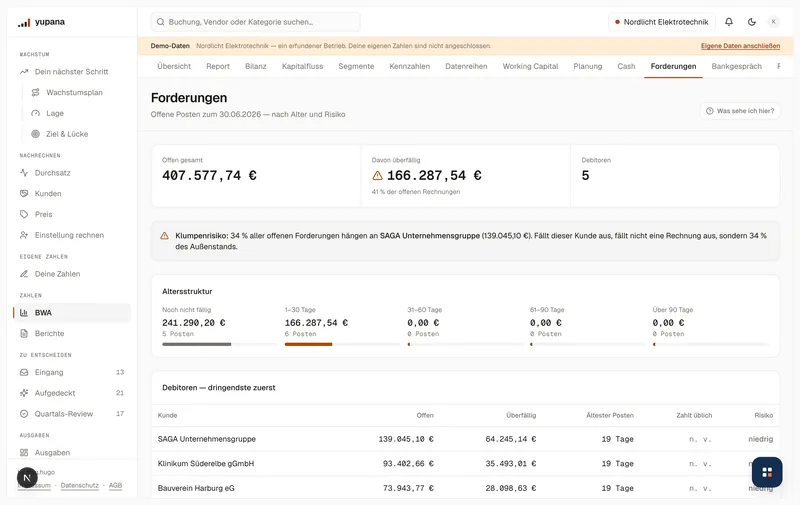This screenshot has width=800, height=505.
Task: Open the AGB footer link
Action: 115,486
